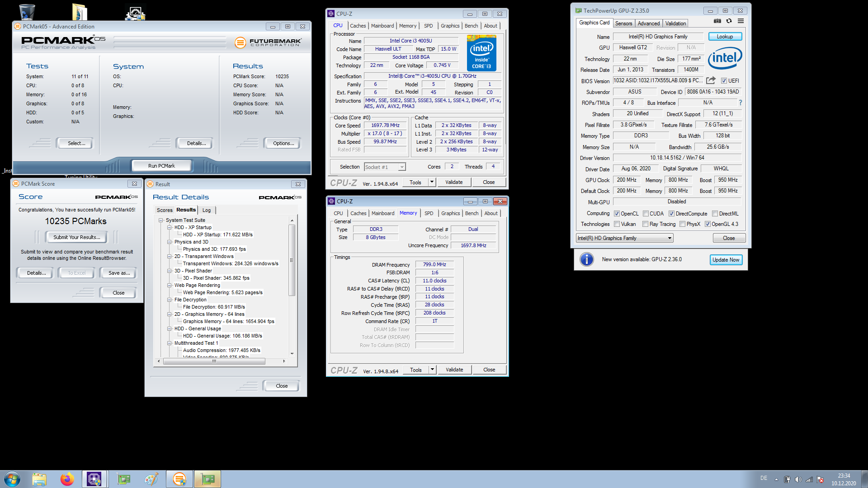Click the BIOS version share/export icon
868x488 pixels.
[x=711, y=80]
